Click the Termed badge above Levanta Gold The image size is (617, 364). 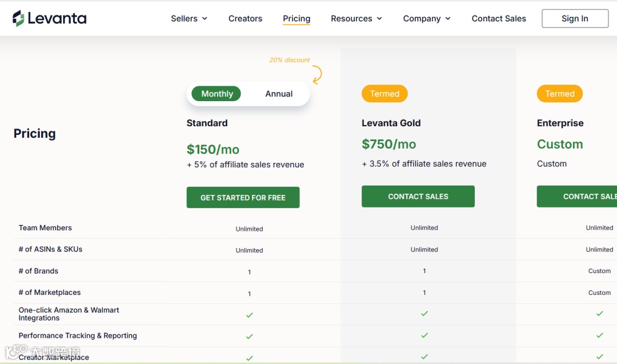[x=384, y=94]
